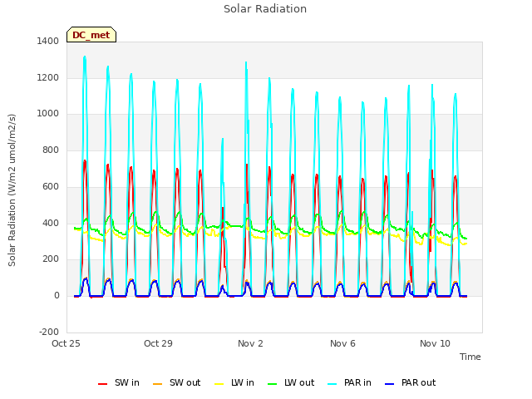The image size is (532, 399).
Task: Click the yellow LW in color marker
Action: pos(219,384)
